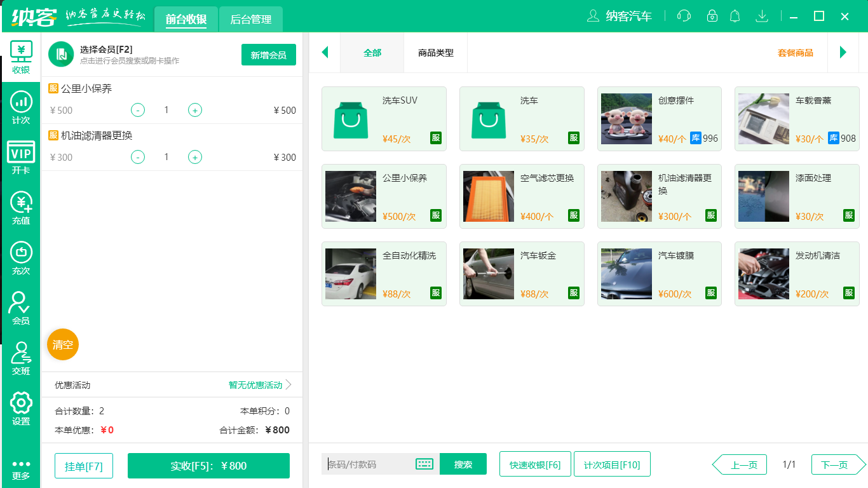Image resolution: width=868 pixels, height=488 pixels.
Task: Open the 收银 cashier sidebar icon
Action: tap(21, 57)
